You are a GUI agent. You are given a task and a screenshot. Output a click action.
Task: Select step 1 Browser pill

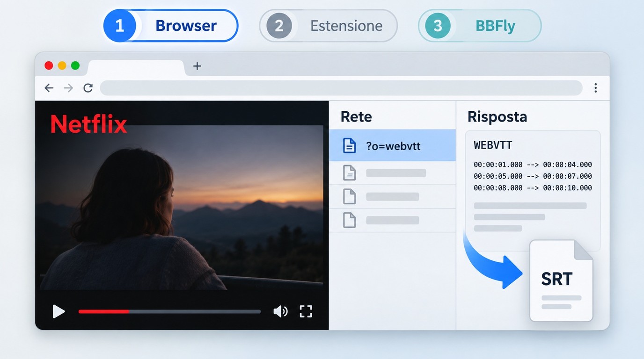pyautogui.click(x=171, y=25)
